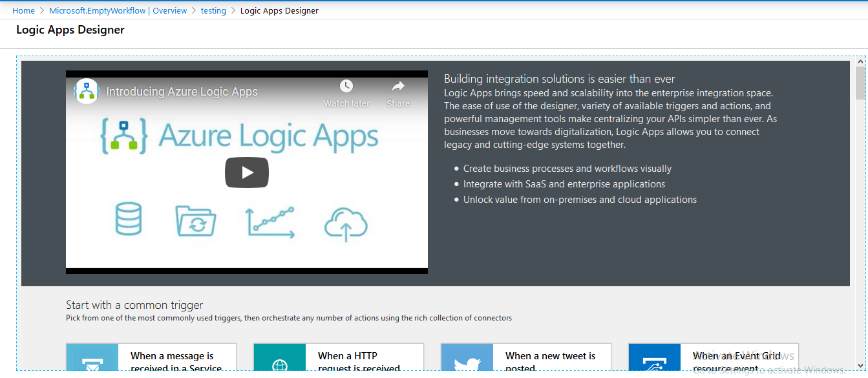Open the video title link Introducing Azure Logic Apps
This screenshot has height=378, width=868.
182,91
